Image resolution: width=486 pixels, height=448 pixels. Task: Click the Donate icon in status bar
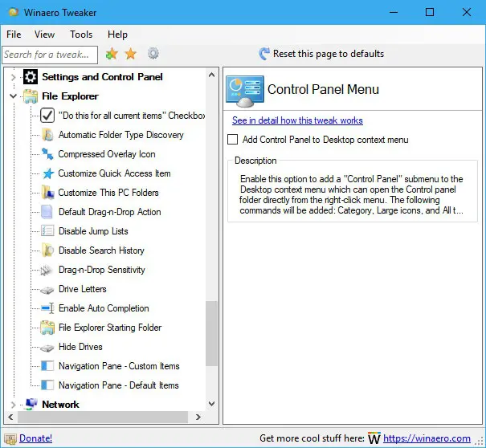coord(10,438)
